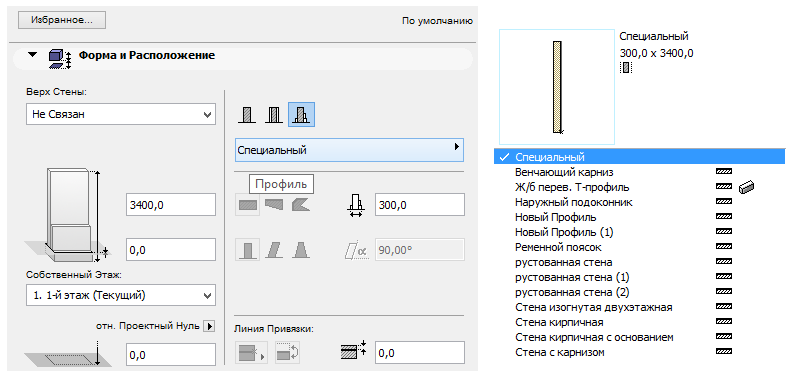The image size is (800, 378).
Task: Click wall icon next to Наружный подоконник
Action: 724,202
